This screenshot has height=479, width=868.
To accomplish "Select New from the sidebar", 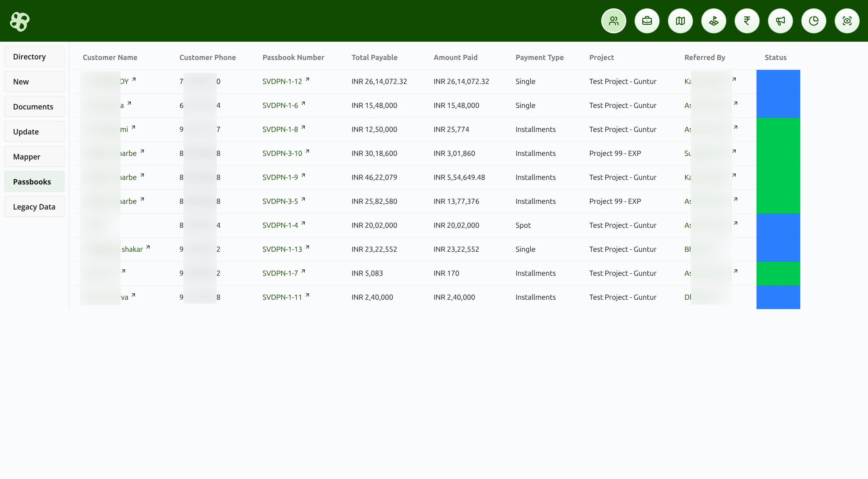I will [34, 81].
